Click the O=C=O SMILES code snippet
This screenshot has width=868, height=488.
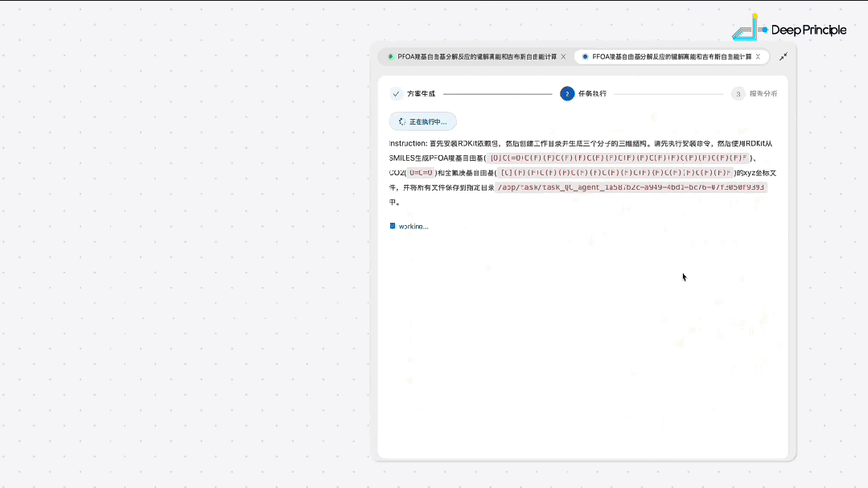coord(422,173)
